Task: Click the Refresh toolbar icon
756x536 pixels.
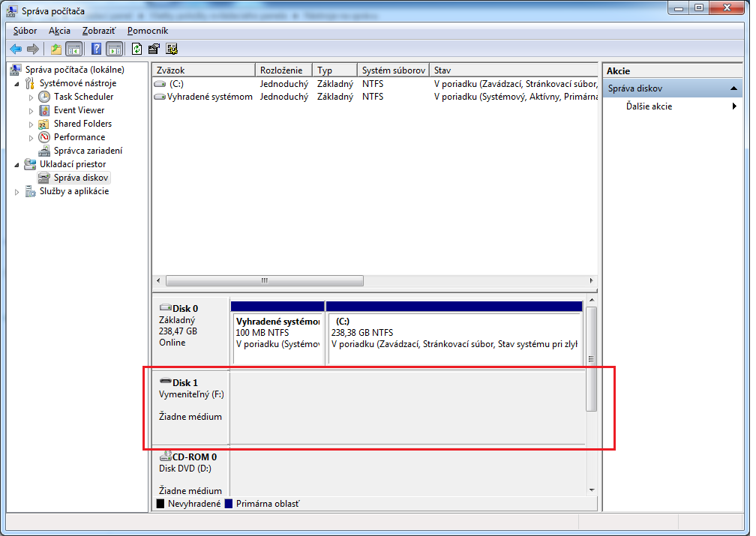Action: [137, 49]
